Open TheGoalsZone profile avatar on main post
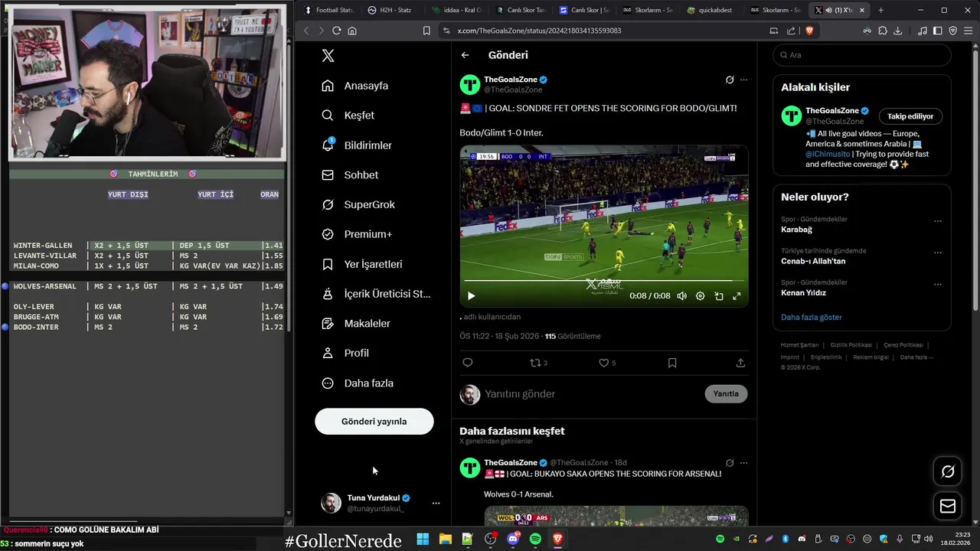Screen dimensions: 980x551 coord(470,84)
